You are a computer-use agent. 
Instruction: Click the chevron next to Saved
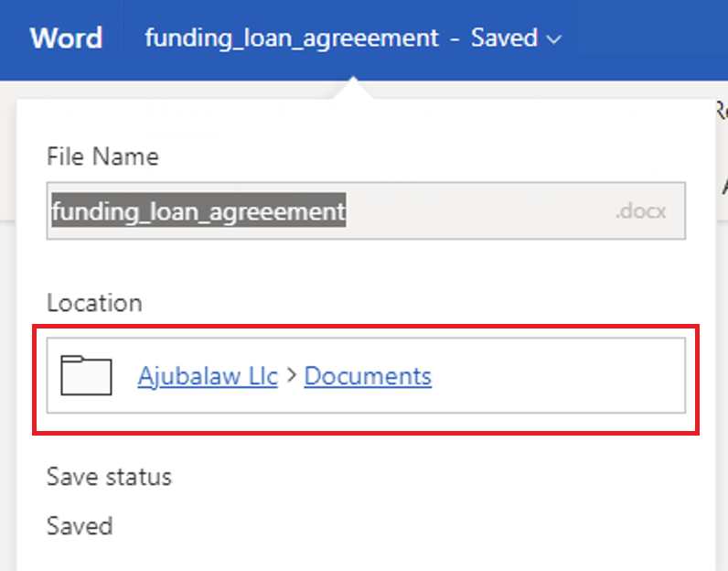tap(553, 39)
